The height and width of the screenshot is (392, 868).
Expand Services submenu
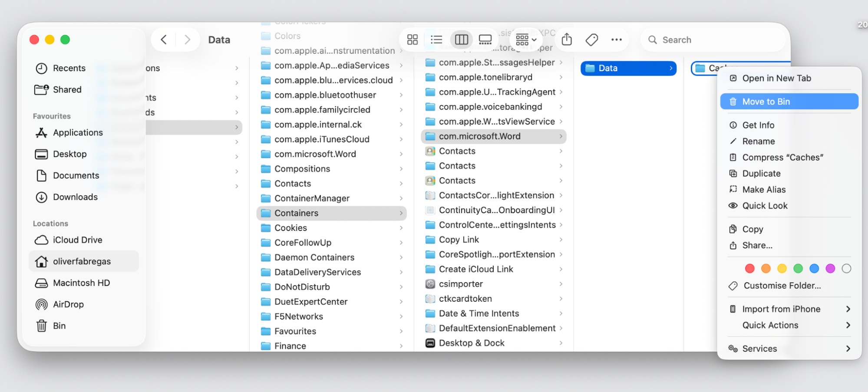[789, 349]
